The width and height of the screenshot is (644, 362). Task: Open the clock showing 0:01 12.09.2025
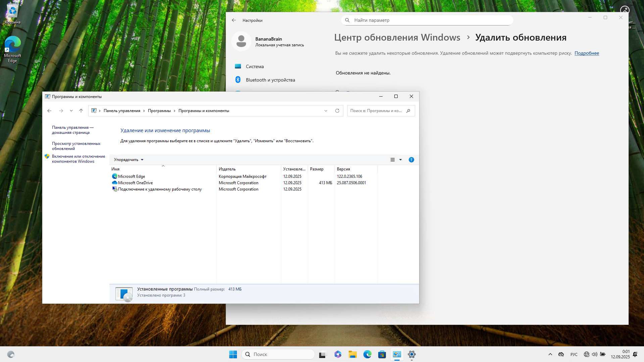click(620, 354)
